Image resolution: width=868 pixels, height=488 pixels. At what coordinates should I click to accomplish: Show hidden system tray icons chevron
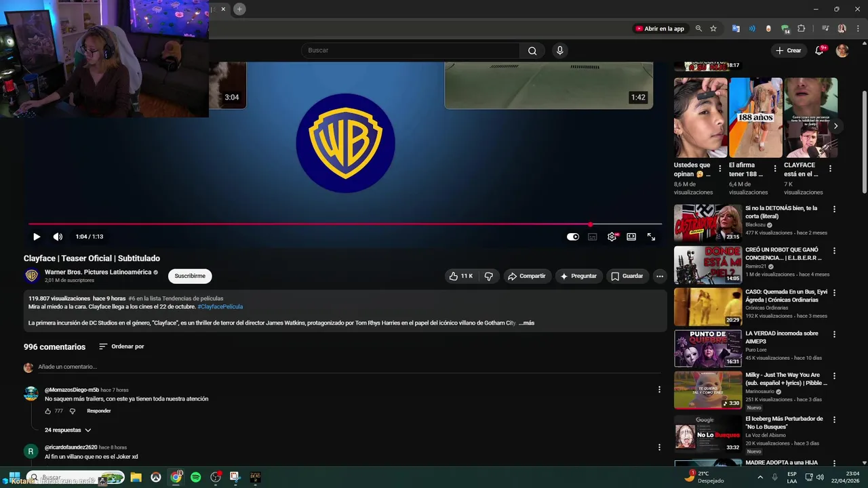tap(760, 477)
